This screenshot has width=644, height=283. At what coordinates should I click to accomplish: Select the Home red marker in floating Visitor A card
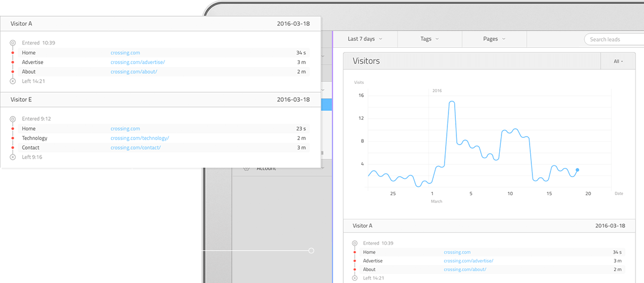[x=13, y=53]
